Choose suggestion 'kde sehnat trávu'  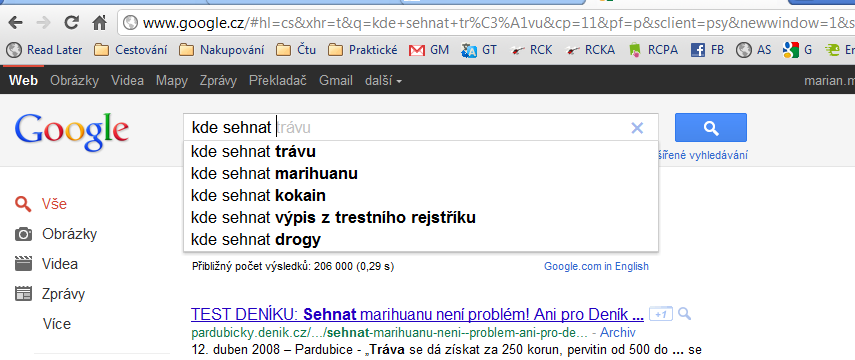pos(420,152)
